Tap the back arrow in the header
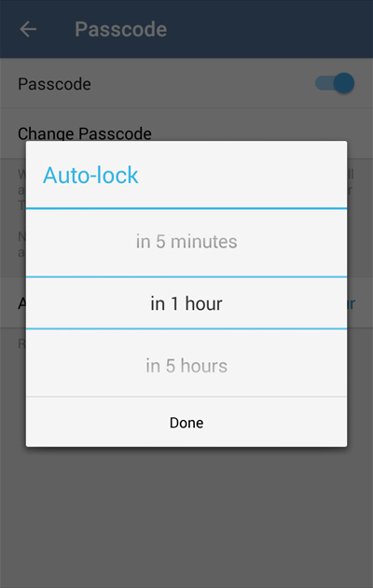The height and width of the screenshot is (588, 373). coord(28,29)
